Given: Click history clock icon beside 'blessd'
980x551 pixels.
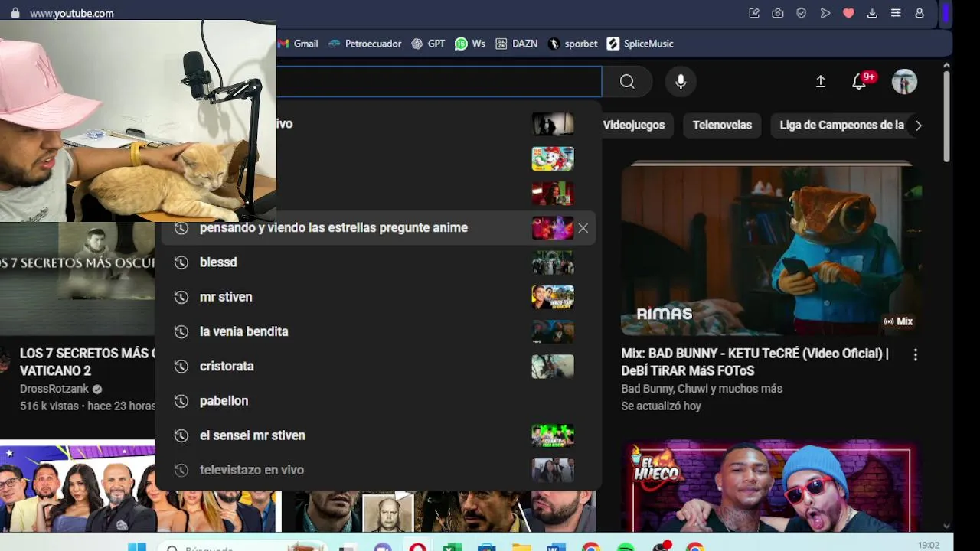Looking at the screenshot, I should 181,262.
